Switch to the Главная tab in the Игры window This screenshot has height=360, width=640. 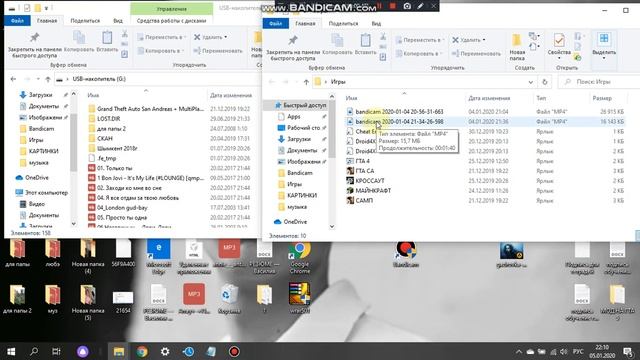[305, 24]
